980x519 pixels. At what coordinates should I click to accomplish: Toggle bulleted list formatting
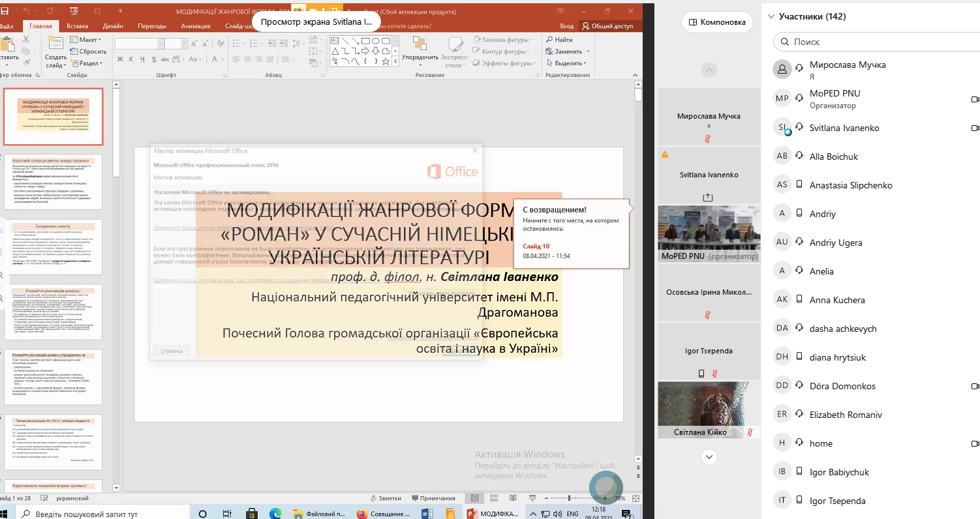236,42
